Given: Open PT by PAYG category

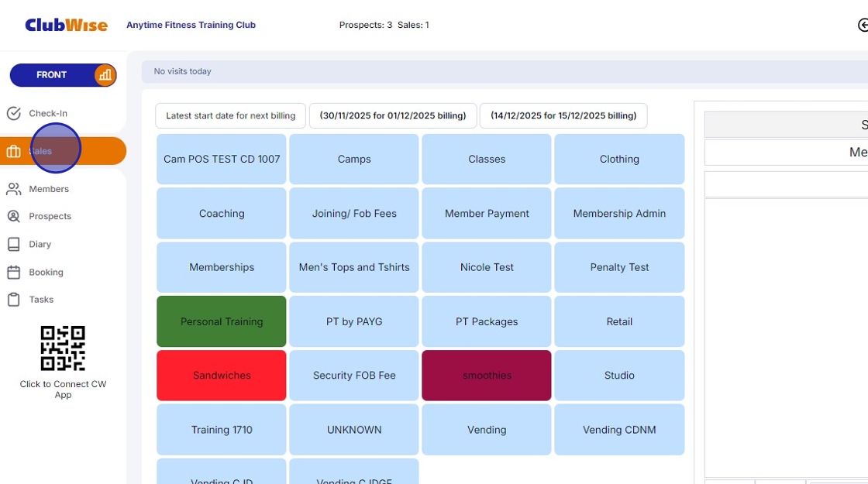Looking at the screenshot, I should [x=354, y=321].
